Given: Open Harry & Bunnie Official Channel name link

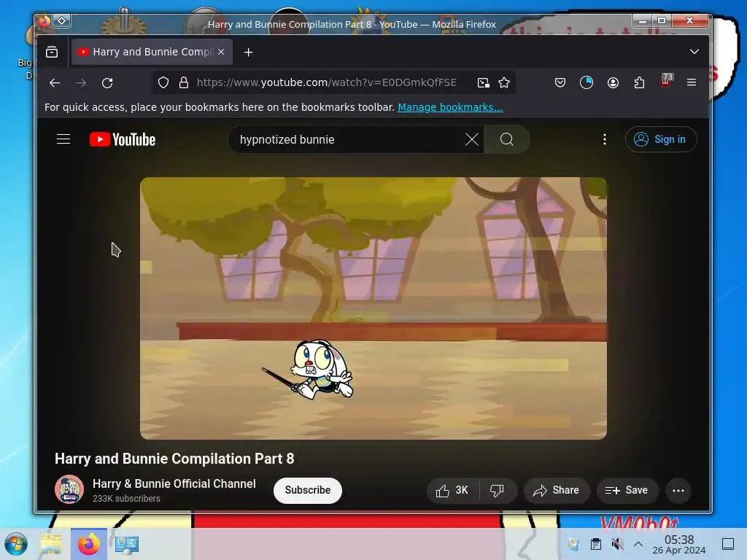Looking at the screenshot, I should click(174, 484).
